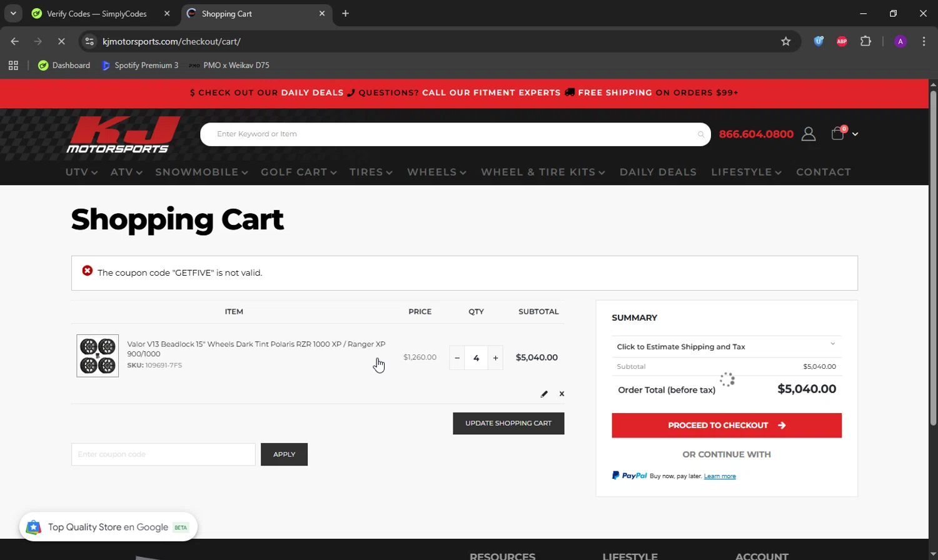Open the Wheels menu
The image size is (938, 560).
click(436, 172)
